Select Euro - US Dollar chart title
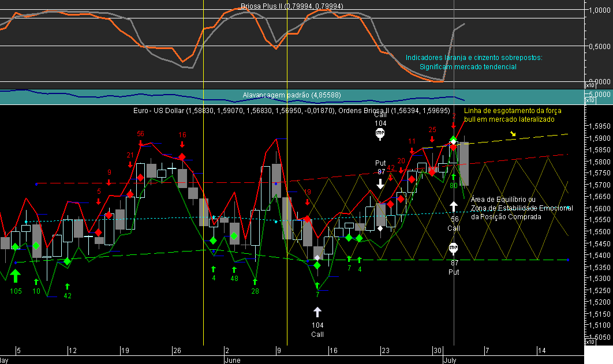This screenshot has height=364, width=613. coord(234,111)
